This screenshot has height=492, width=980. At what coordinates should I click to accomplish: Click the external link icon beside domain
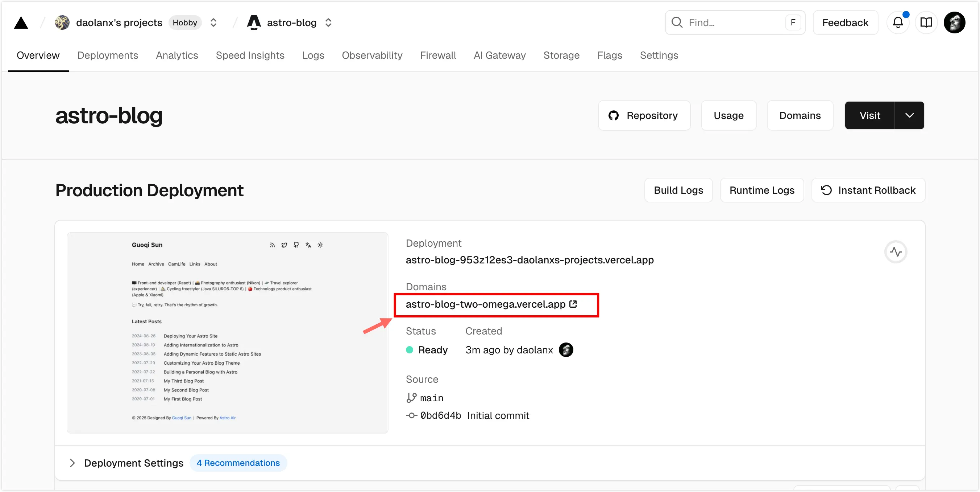coord(573,304)
